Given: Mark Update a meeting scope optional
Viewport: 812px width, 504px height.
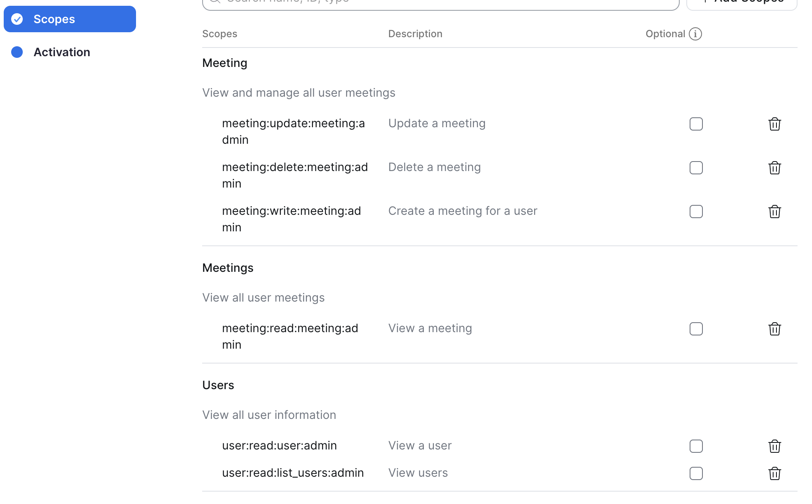Looking at the screenshot, I should [696, 124].
